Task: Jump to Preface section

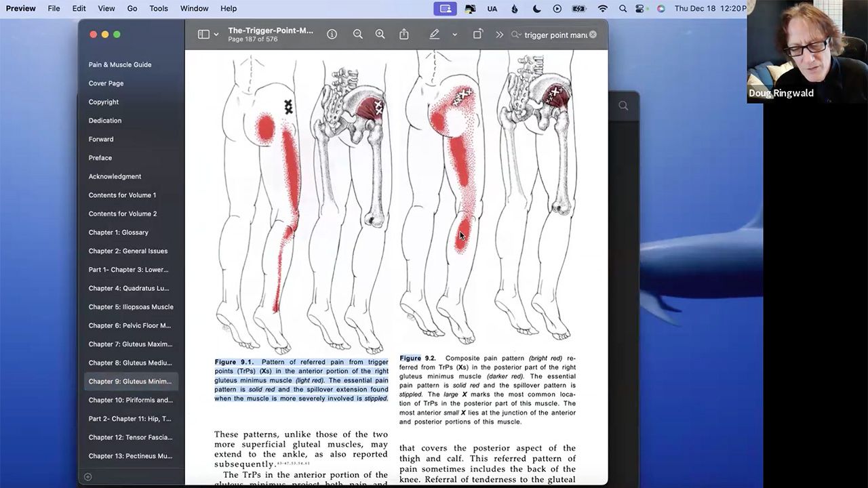Action: pyautogui.click(x=100, y=158)
